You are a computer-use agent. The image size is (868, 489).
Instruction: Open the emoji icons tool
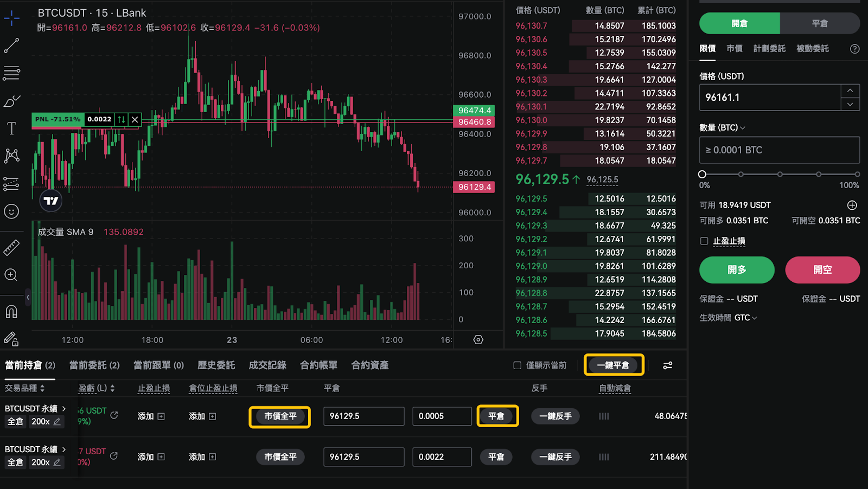click(11, 211)
